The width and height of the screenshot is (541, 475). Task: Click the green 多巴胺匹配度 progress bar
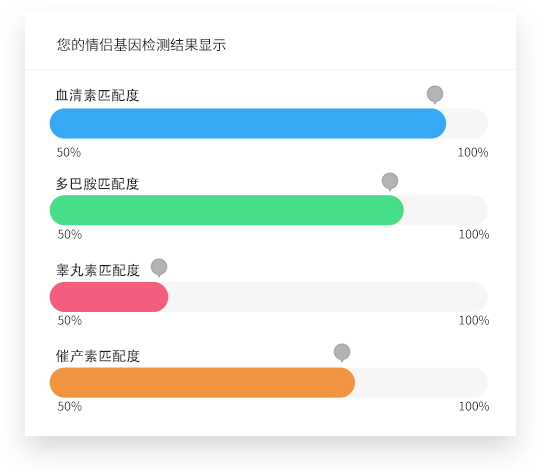click(227, 210)
